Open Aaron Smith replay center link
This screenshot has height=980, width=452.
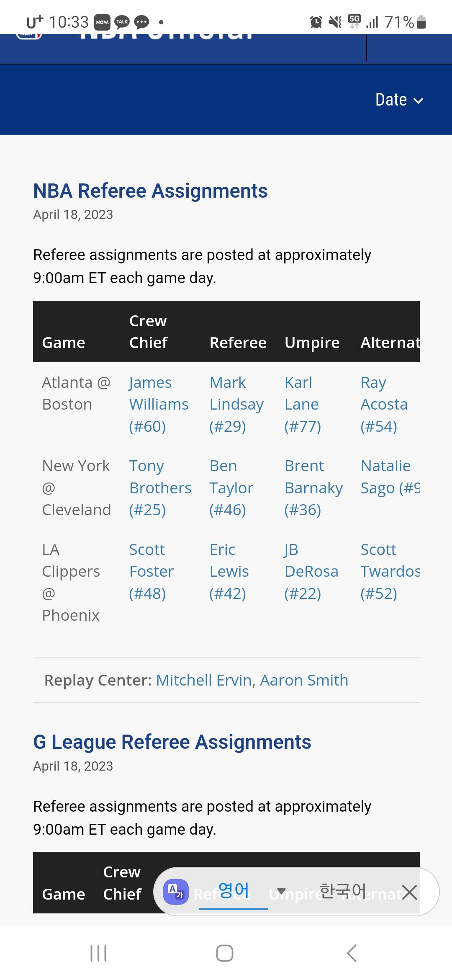304,680
